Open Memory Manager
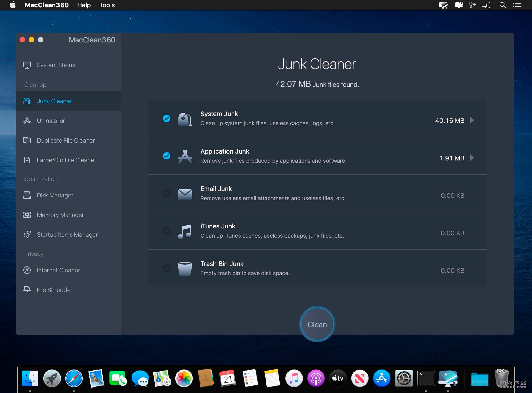 [x=68, y=215]
